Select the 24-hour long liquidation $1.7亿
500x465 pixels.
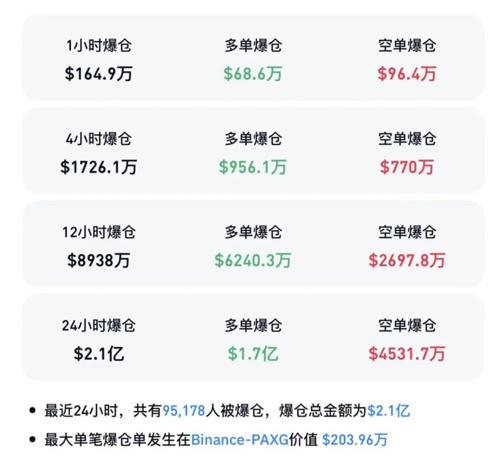253,354
